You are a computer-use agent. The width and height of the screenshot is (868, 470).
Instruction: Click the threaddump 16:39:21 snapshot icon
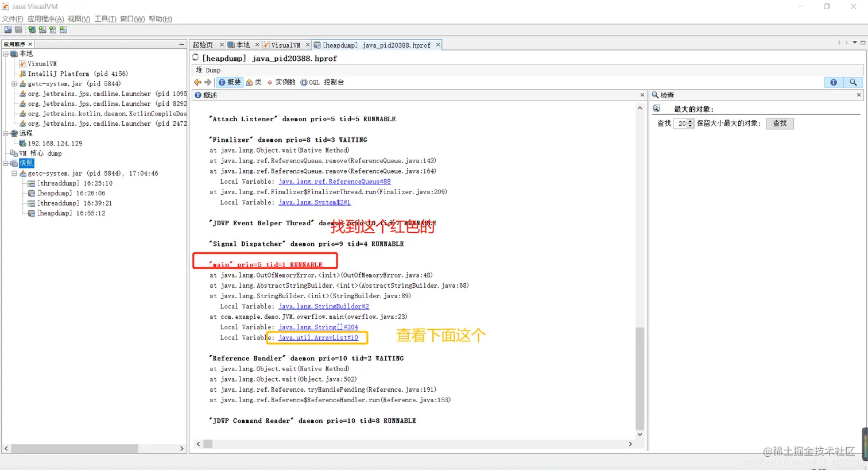[32, 203]
